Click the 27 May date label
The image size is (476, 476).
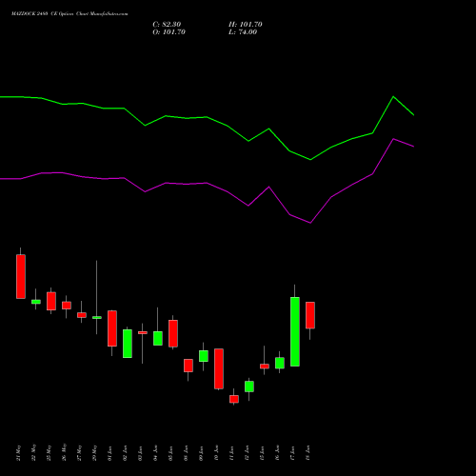click(x=80, y=453)
